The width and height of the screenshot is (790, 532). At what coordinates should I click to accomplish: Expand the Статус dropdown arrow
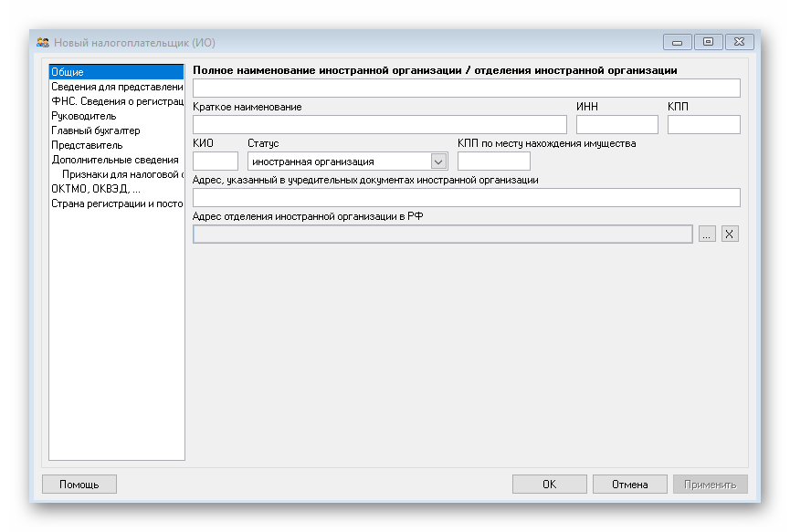click(x=438, y=162)
